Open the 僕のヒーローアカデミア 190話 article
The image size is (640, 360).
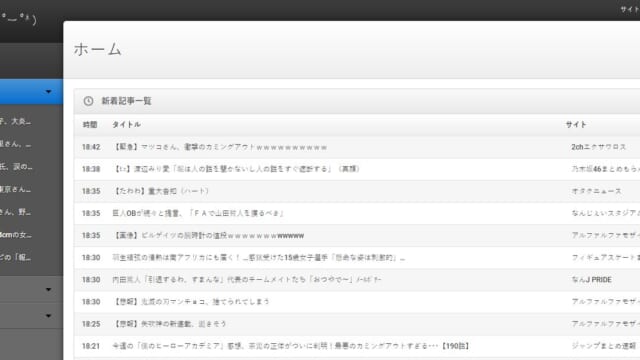(291, 346)
